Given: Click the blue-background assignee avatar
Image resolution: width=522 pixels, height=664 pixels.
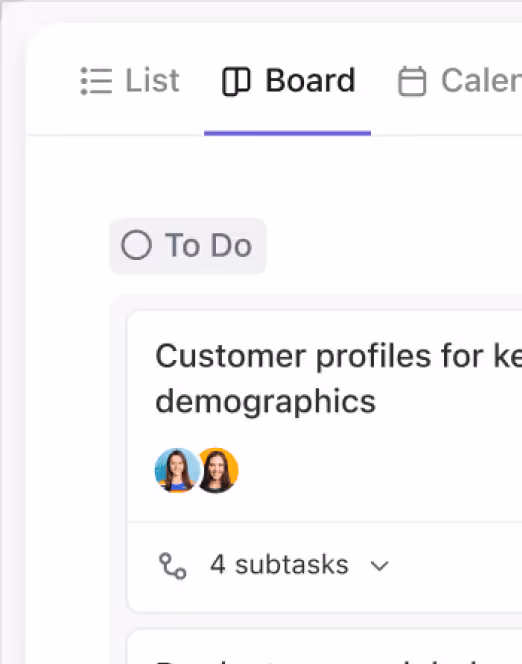Looking at the screenshot, I should click(x=177, y=470).
